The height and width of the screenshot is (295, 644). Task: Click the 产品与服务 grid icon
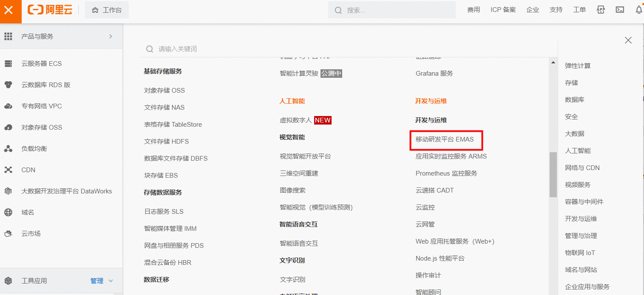[8, 37]
